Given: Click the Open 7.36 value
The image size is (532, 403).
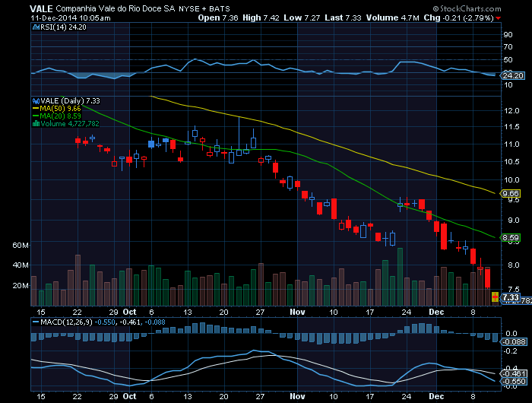Looking at the screenshot, I should coord(218,17).
